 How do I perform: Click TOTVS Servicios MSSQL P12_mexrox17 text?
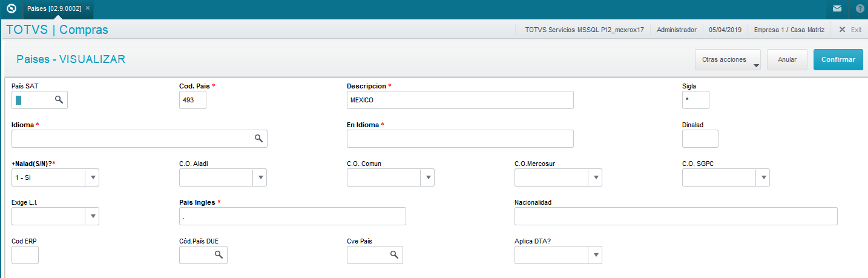coord(584,29)
